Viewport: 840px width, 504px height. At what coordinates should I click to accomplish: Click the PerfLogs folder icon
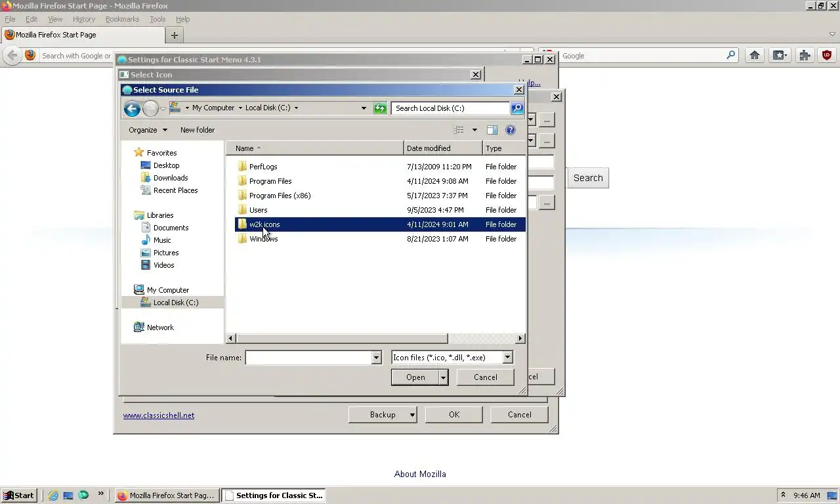tap(242, 167)
